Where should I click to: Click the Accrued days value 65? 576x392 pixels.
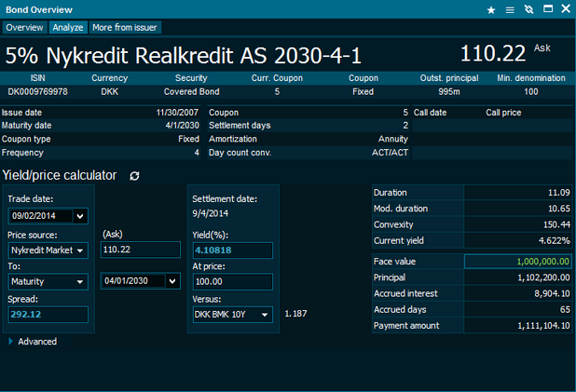coord(565,310)
